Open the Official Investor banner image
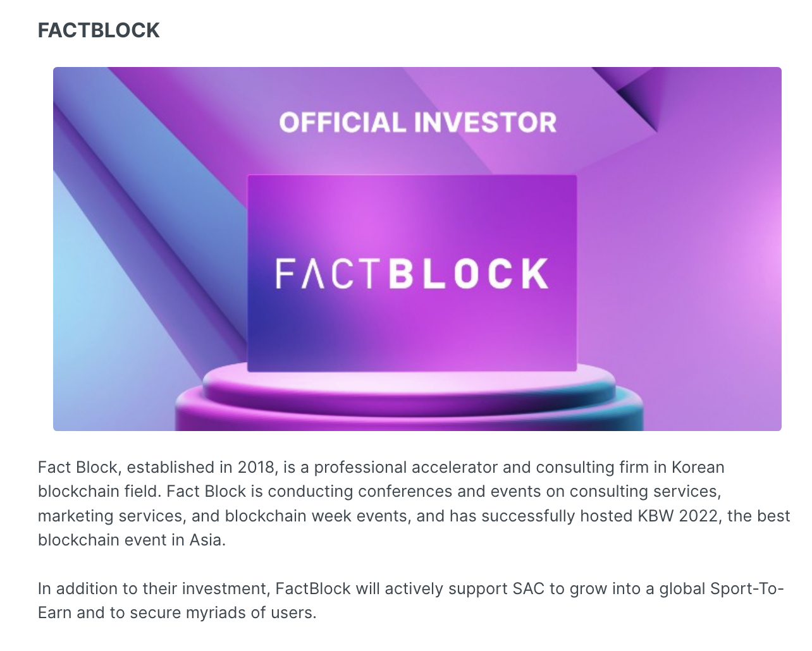The height and width of the screenshot is (651, 812). coord(417,249)
